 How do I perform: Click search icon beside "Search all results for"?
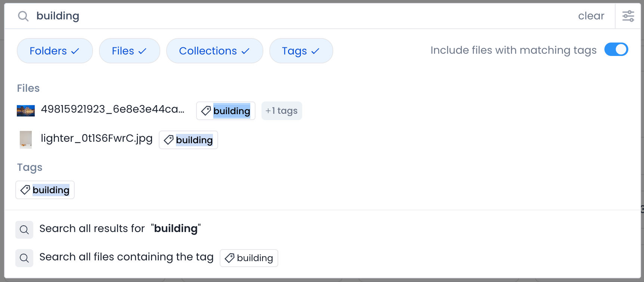coord(24,230)
